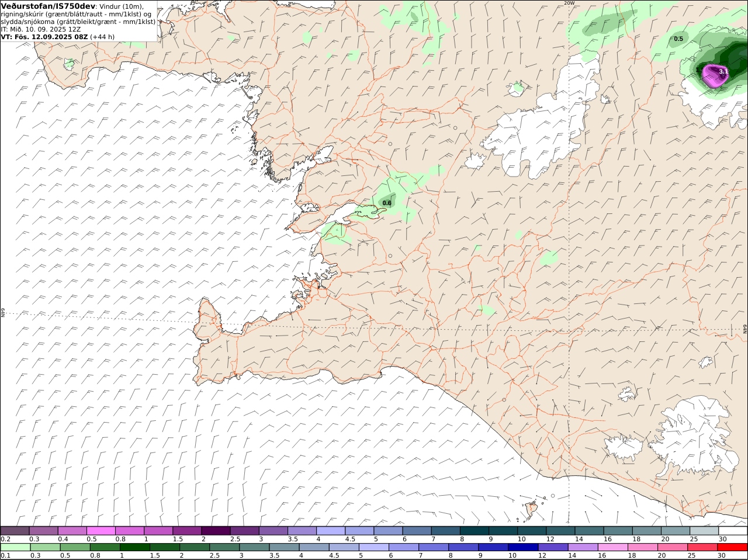Click the navy blue 10 swatch in the lower legend row

(x=522, y=547)
